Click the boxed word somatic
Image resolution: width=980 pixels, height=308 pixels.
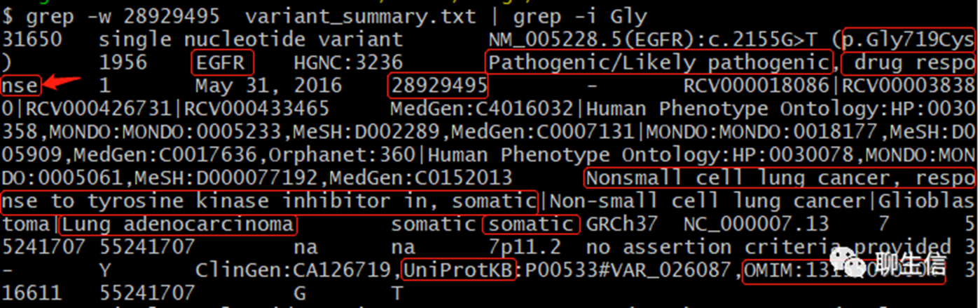[x=531, y=225]
